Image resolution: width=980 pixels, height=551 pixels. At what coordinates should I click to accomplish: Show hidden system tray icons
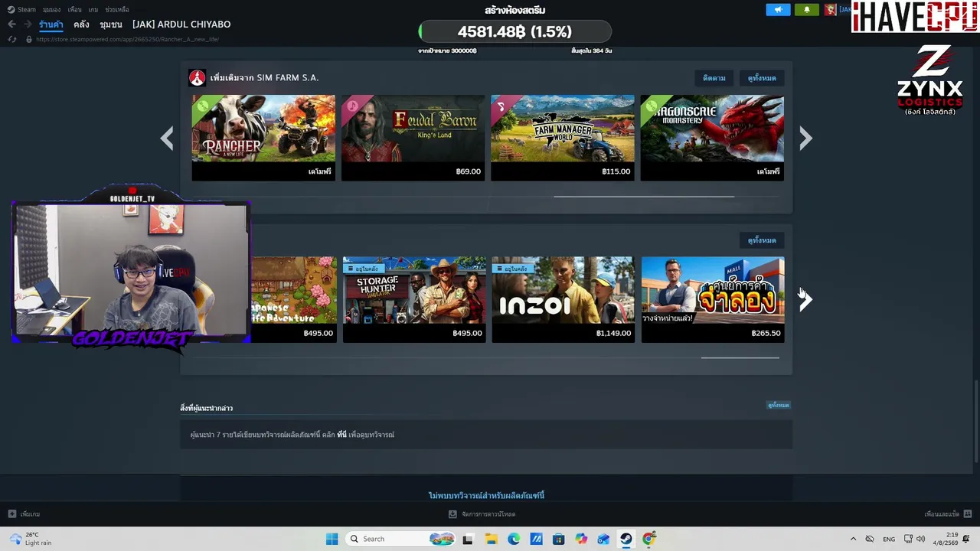853,539
